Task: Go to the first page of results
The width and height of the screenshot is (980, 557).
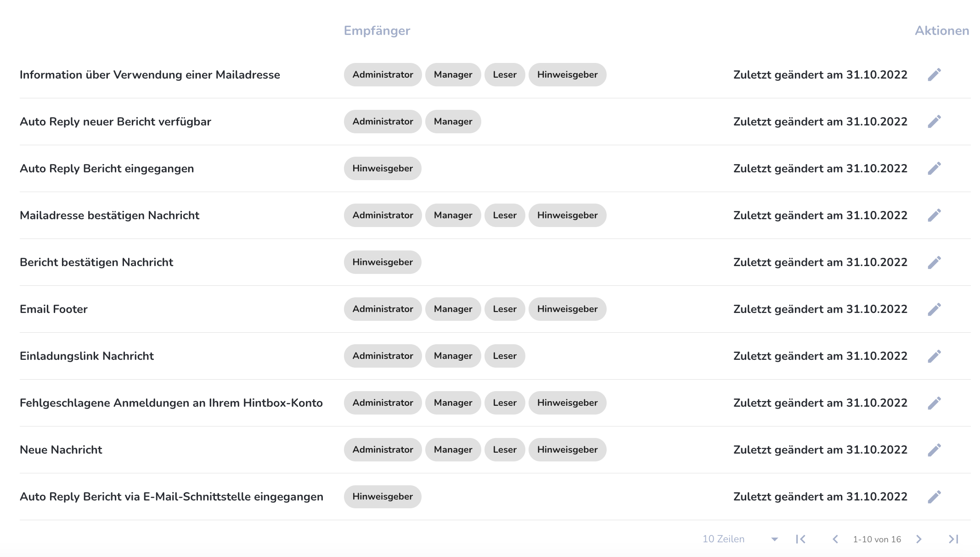Action: click(801, 539)
